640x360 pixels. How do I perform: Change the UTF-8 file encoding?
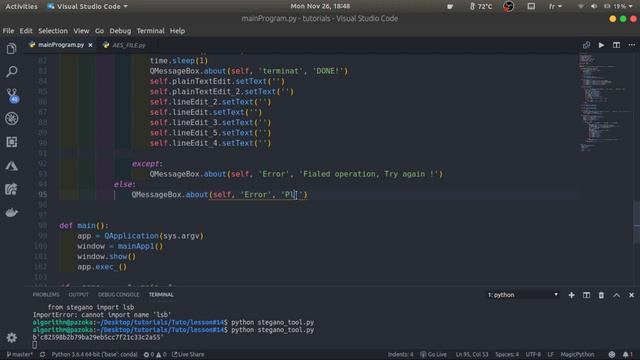point(533,354)
